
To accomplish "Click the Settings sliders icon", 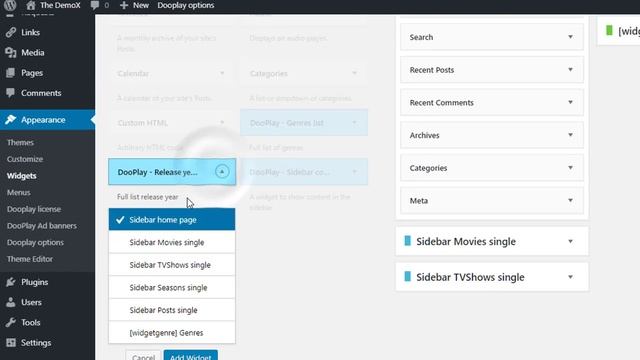I will 11,342.
